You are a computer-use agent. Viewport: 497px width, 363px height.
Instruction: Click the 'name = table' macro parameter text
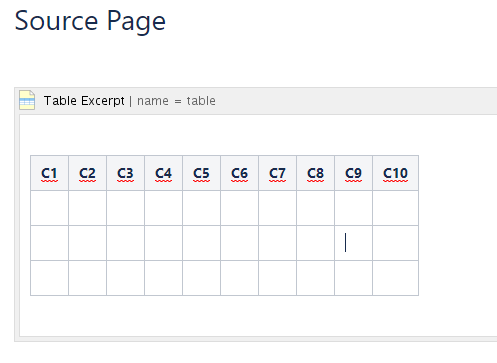pos(176,101)
